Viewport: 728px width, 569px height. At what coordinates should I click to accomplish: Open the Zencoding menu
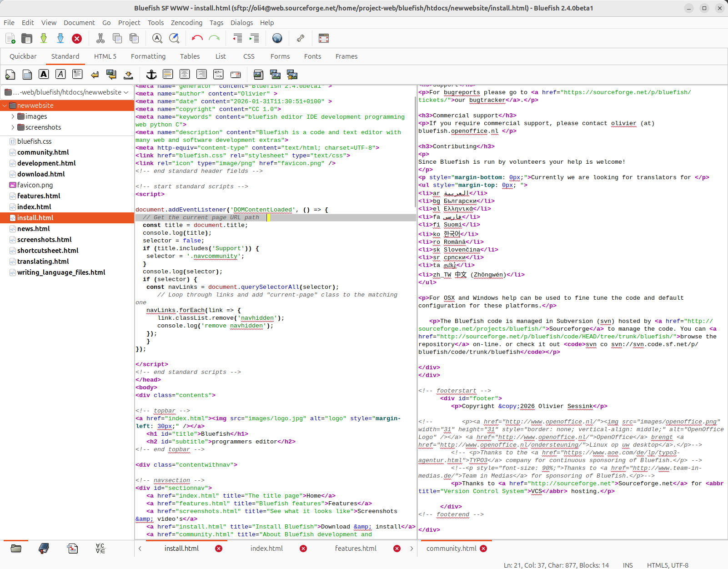(x=186, y=23)
